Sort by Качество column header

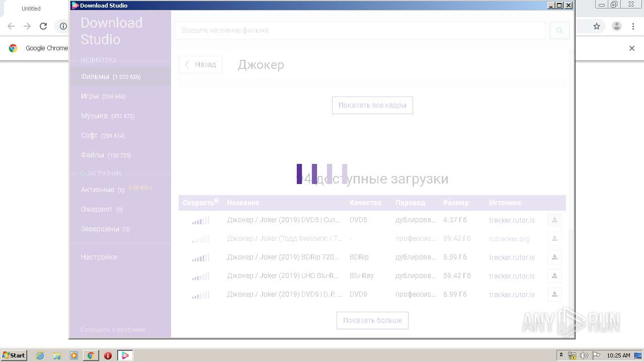point(365,203)
